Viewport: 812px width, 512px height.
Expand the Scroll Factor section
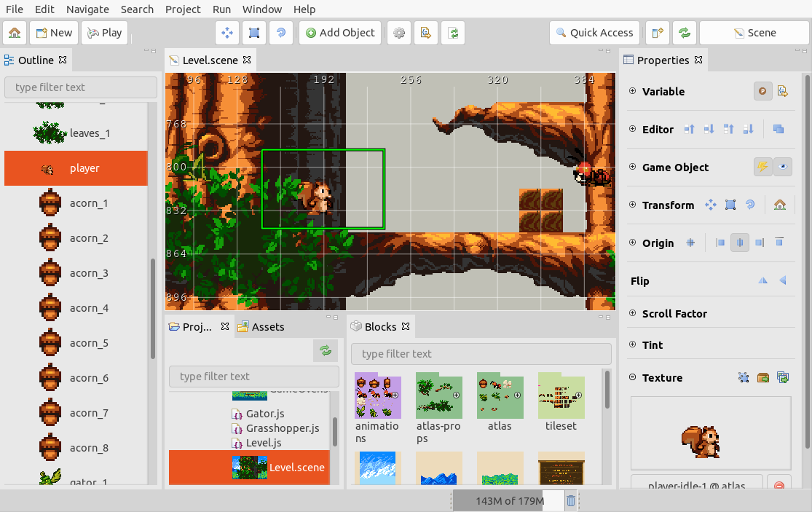(632, 313)
